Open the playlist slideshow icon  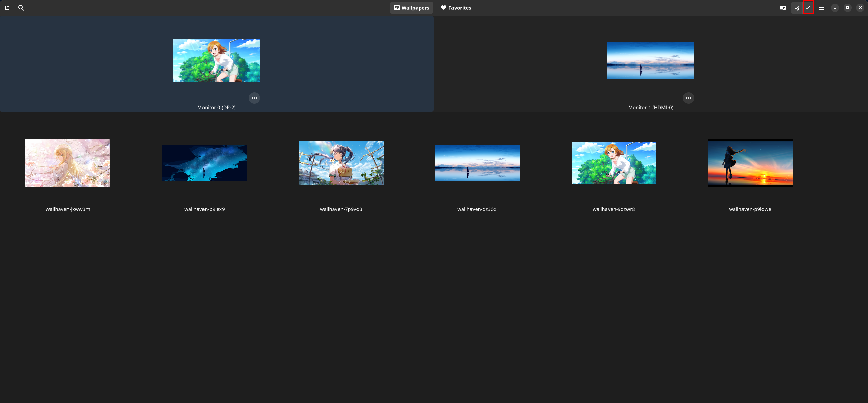(x=783, y=8)
